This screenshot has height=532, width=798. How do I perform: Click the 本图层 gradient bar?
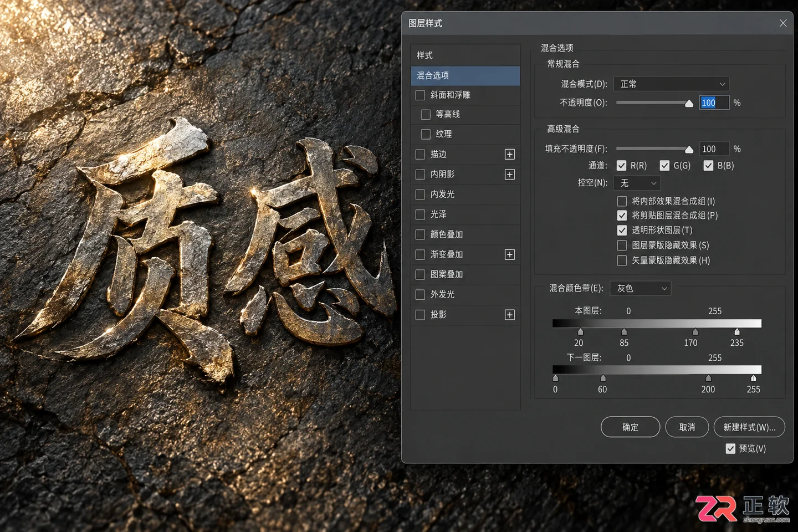click(x=657, y=324)
